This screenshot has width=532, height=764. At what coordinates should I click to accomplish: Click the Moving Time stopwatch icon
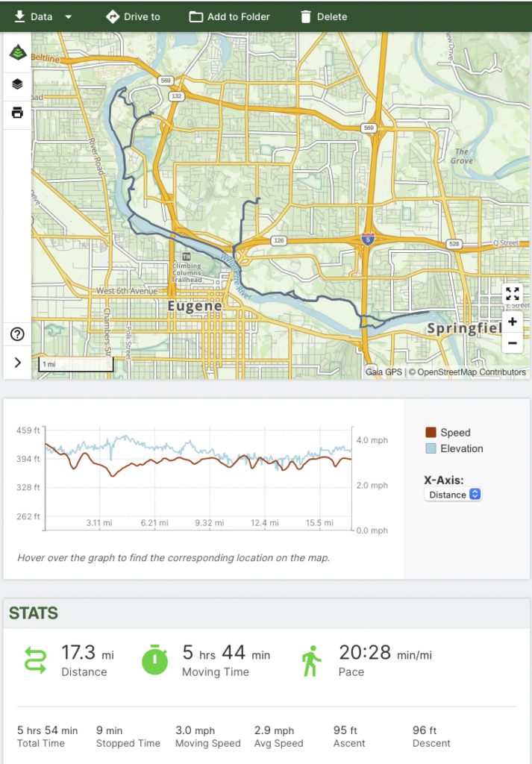click(156, 660)
